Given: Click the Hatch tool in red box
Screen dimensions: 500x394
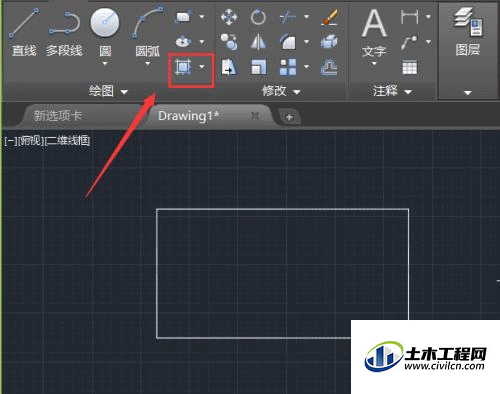Looking at the screenshot, I should [x=183, y=67].
